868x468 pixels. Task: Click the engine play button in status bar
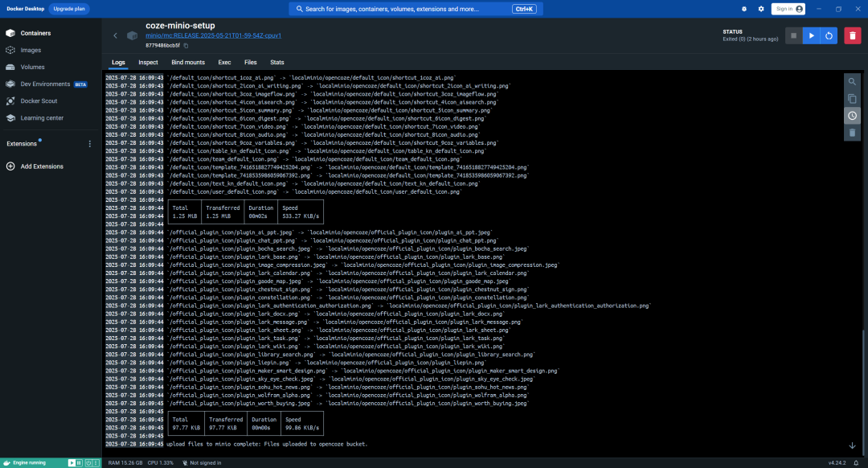click(72, 463)
